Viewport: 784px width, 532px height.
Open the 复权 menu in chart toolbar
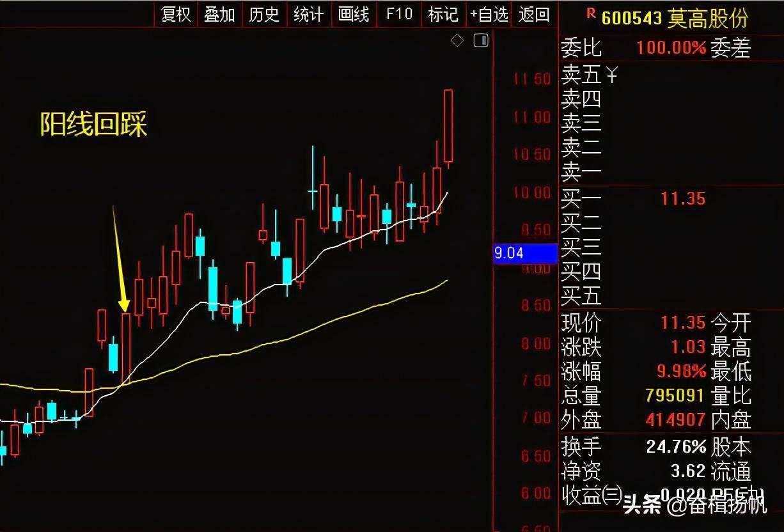pos(176,14)
